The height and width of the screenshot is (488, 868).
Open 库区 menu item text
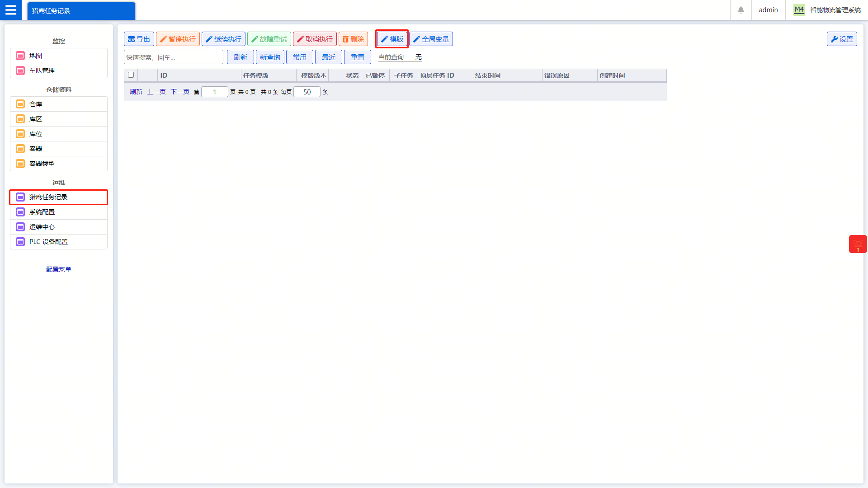tap(36, 119)
